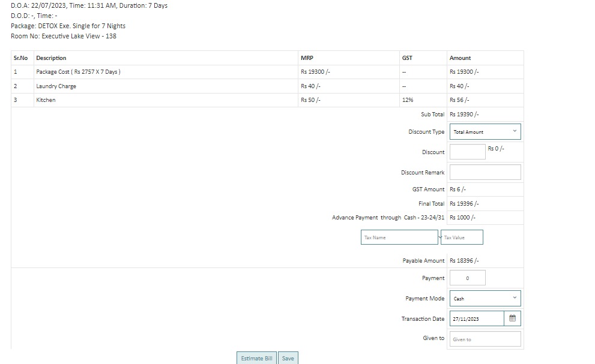Click the D.O.A 22/07/2023 line

[89, 5]
